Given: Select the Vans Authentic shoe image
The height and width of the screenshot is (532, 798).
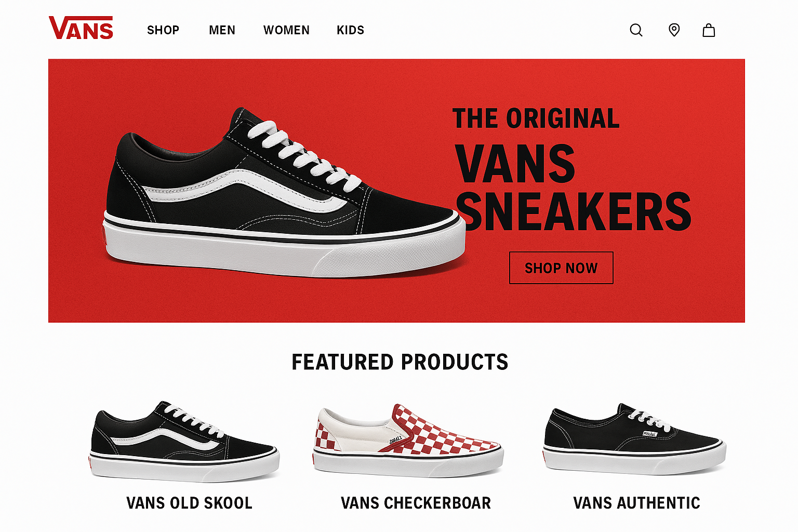Looking at the screenshot, I should 634,439.
